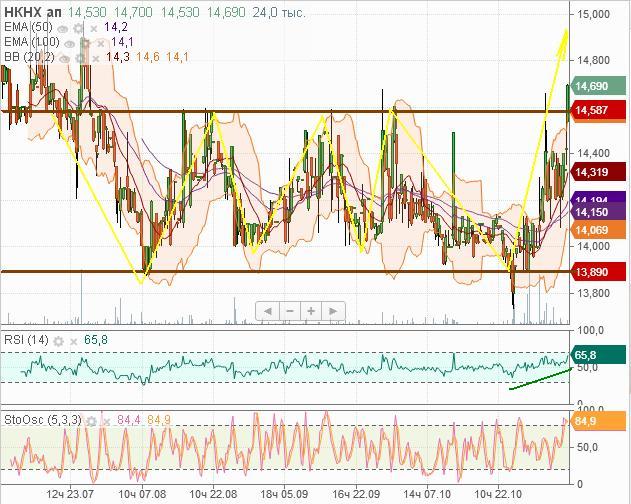631x504 pixels.
Task: Open settings gear for EMA (100)
Action: [x=85, y=42]
